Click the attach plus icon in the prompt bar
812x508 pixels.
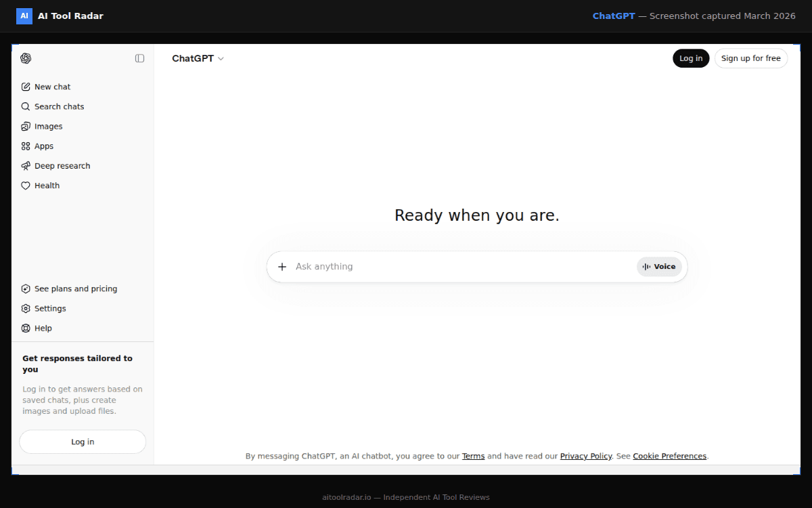[282, 266]
